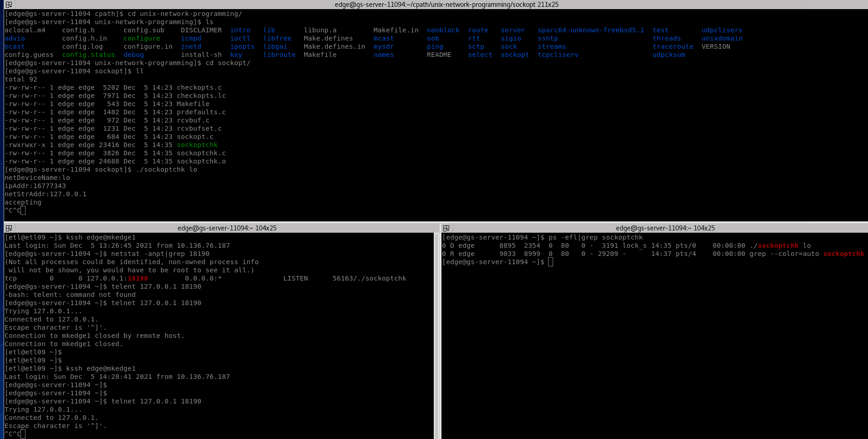868x439 pixels.
Task: Click '-bash: telent: command not found' line
Action: click(70, 295)
